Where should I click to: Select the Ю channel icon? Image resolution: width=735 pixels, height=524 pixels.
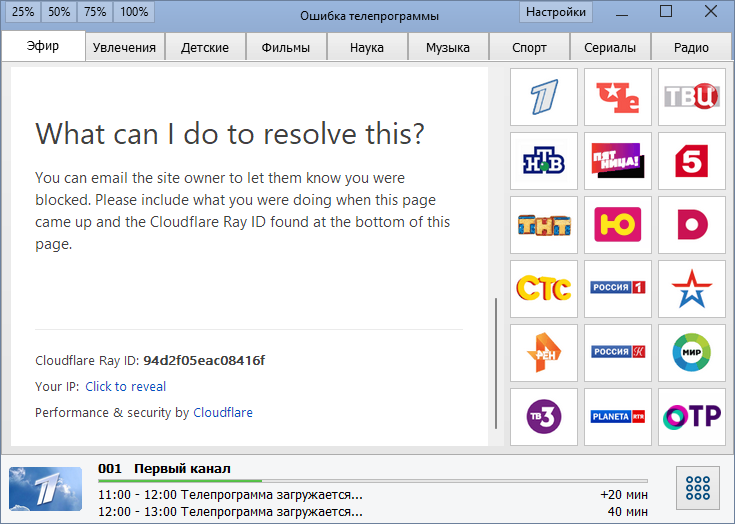click(618, 225)
